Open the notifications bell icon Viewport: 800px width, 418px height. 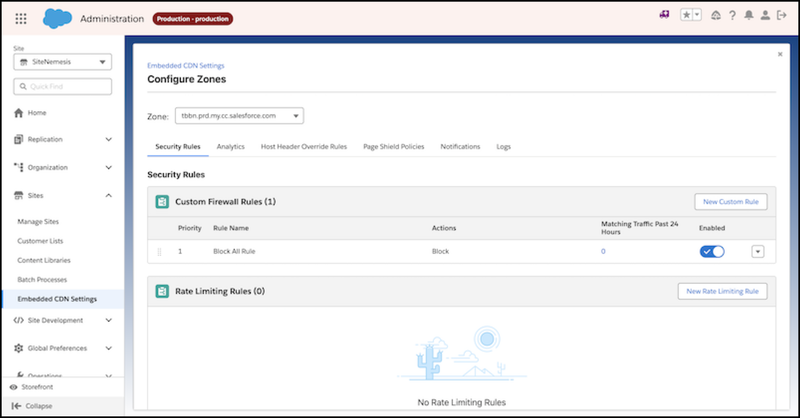[x=748, y=15]
